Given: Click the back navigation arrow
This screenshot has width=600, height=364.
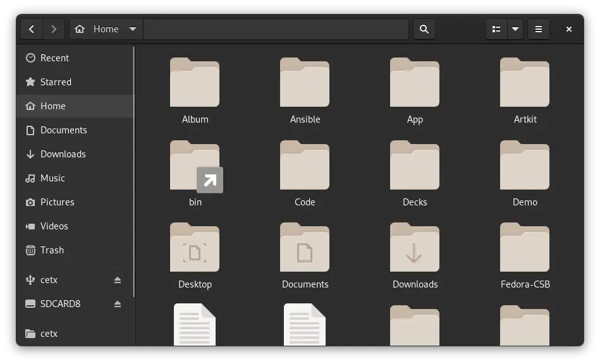Looking at the screenshot, I should (32, 28).
